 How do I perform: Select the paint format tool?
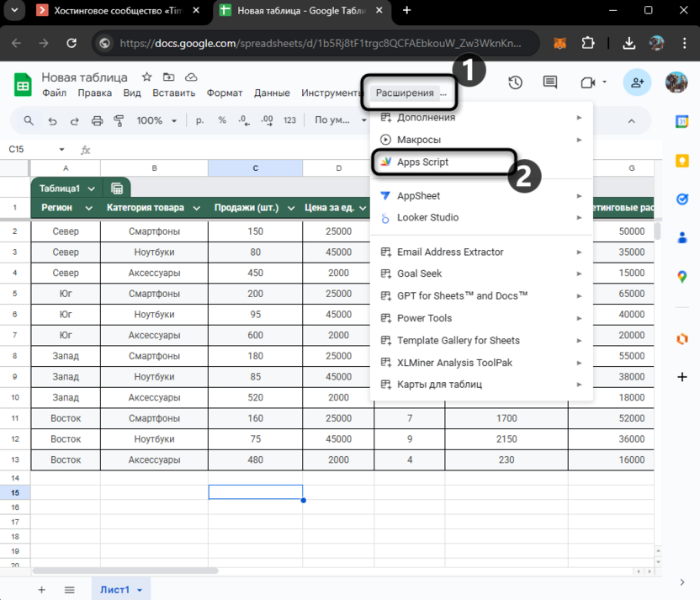coord(119,121)
